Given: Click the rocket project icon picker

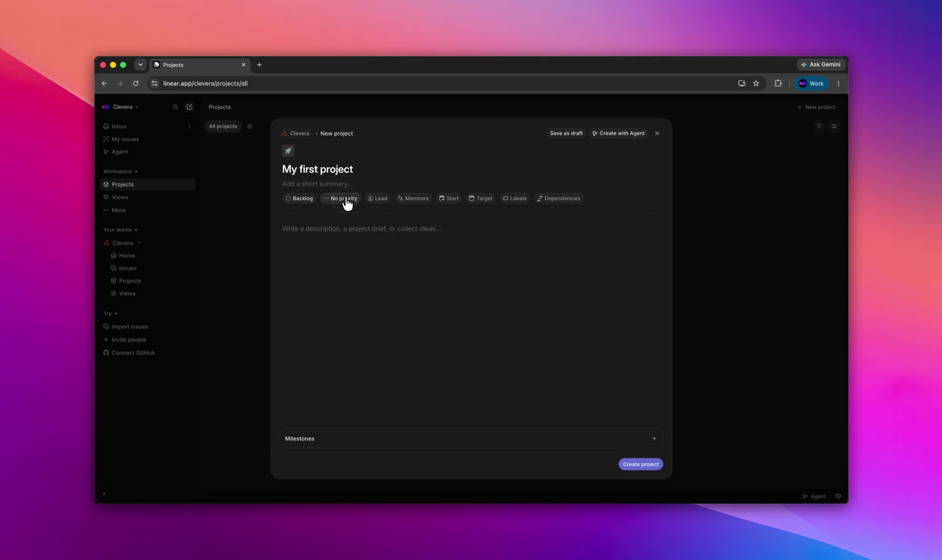Looking at the screenshot, I should click(x=288, y=151).
